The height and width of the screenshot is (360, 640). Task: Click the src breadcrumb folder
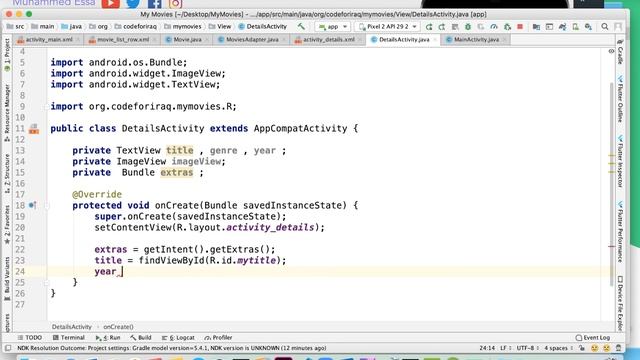point(16,27)
